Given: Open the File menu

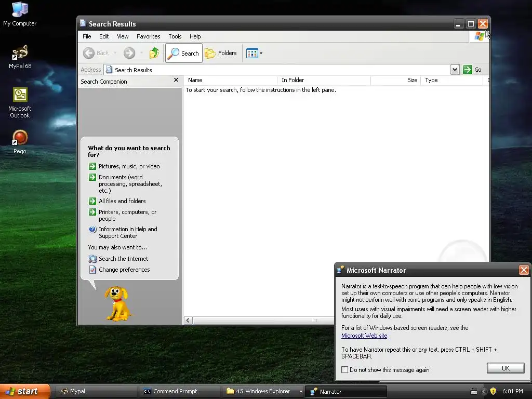Looking at the screenshot, I should pos(87,36).
